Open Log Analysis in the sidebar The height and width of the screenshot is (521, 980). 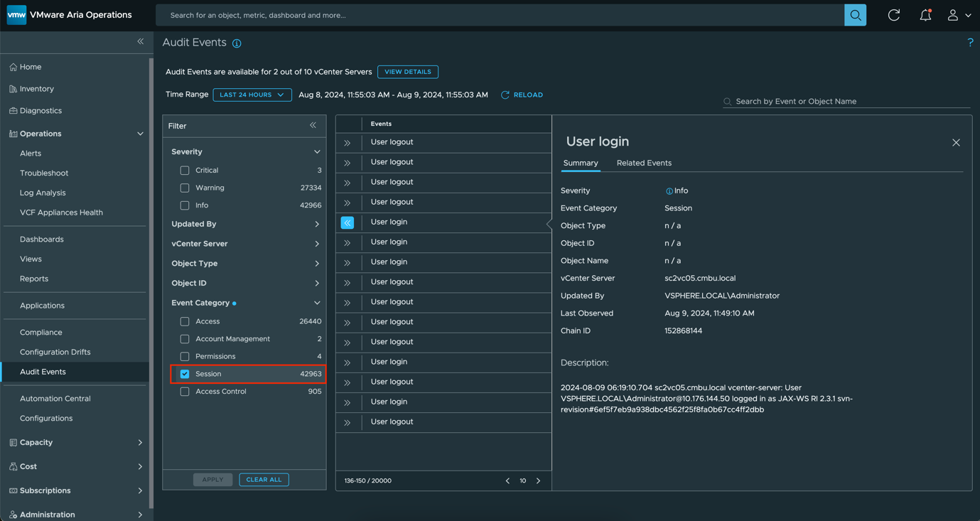(43, 193)
